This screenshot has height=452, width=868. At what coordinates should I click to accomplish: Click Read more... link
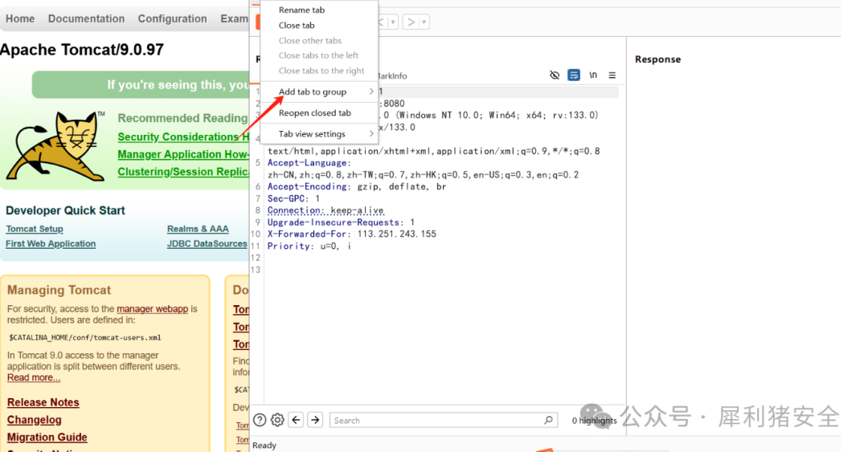[34, 377]
